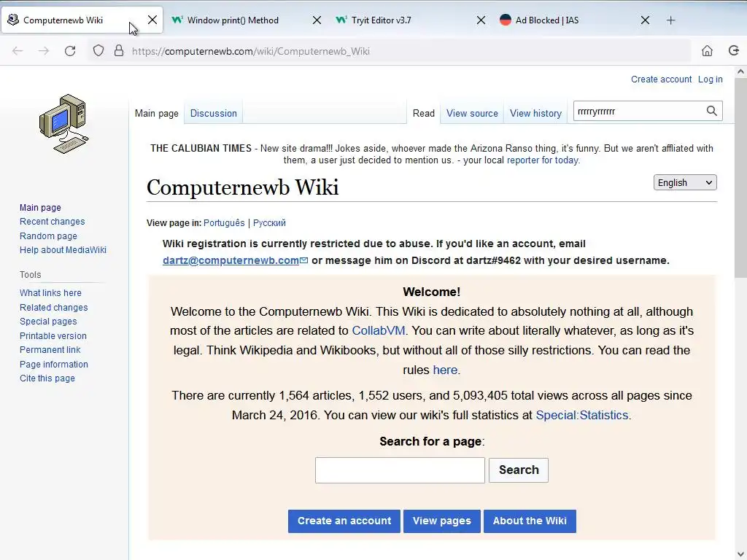Open Special pages tool
Image resolution: width=747 pixels, height=560 pixels.
[48, 322]
